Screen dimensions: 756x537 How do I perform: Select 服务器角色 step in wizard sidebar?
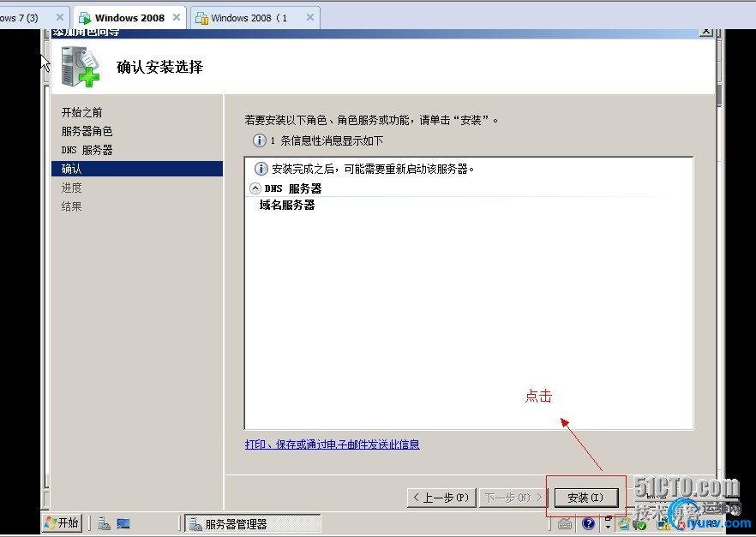pos(87,131)
